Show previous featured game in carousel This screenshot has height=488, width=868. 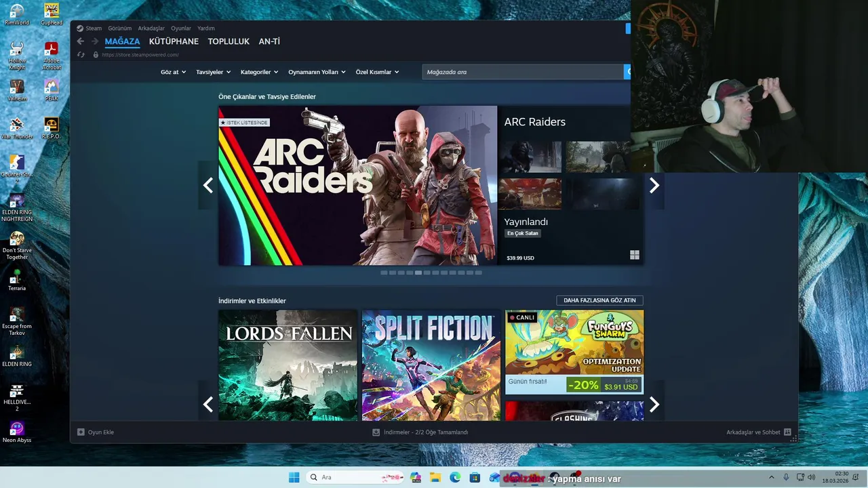tap(208, 185)
